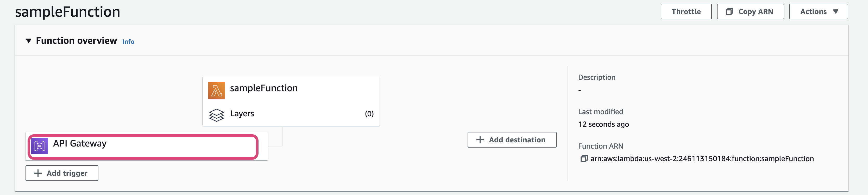Screen dimensions: 868x195
Task: Click the copy icon in Copy ARN
Action: point(729,12)
